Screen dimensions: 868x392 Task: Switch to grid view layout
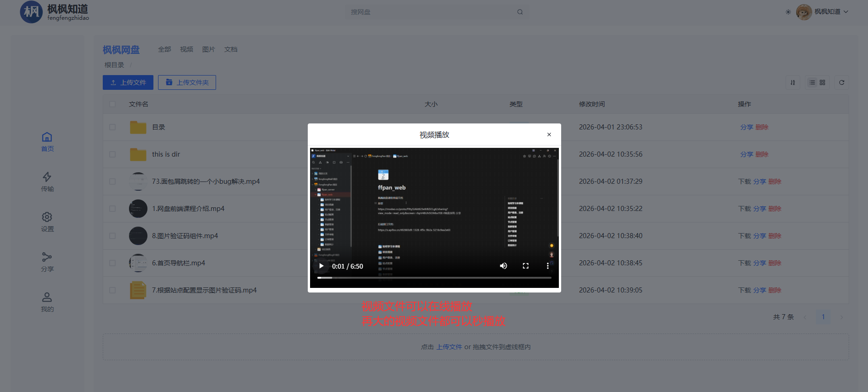(x=822, y=82)
